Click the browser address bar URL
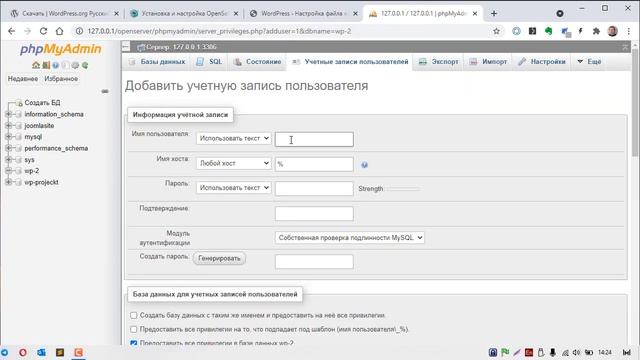This screenshot has width=640, height=360. tap(219, 31)
